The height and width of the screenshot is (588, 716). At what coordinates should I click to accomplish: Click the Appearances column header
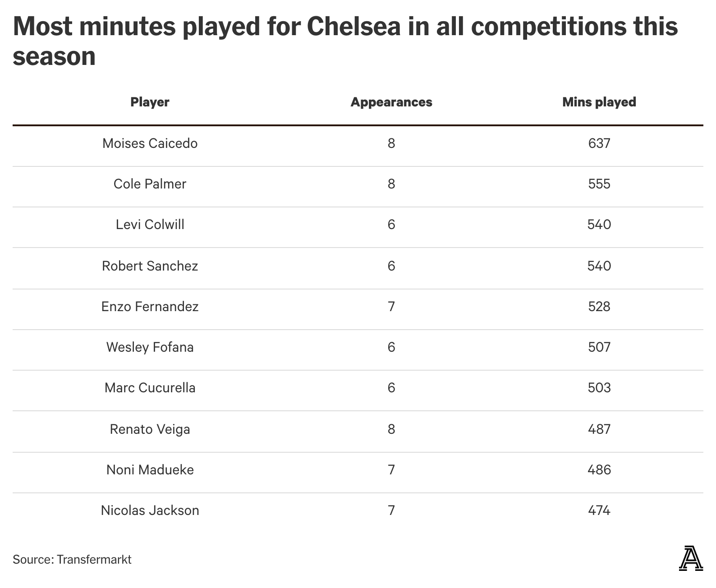[391, 102]
